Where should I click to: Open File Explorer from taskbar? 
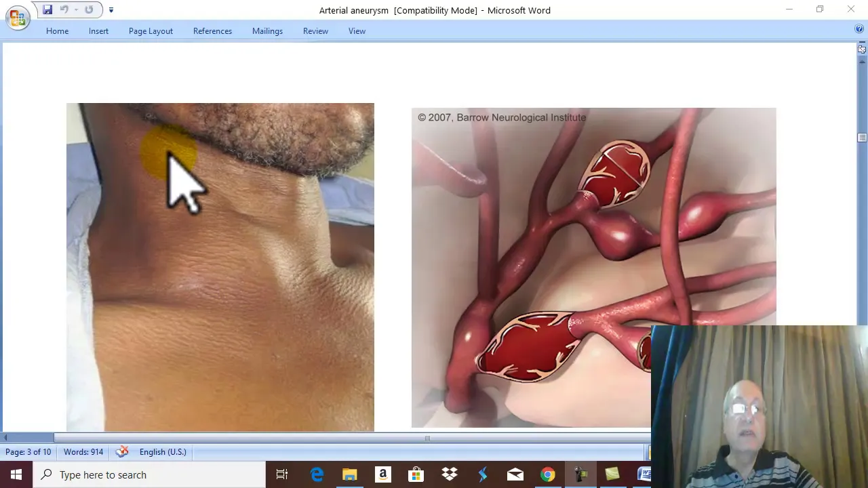coord(350,474)
